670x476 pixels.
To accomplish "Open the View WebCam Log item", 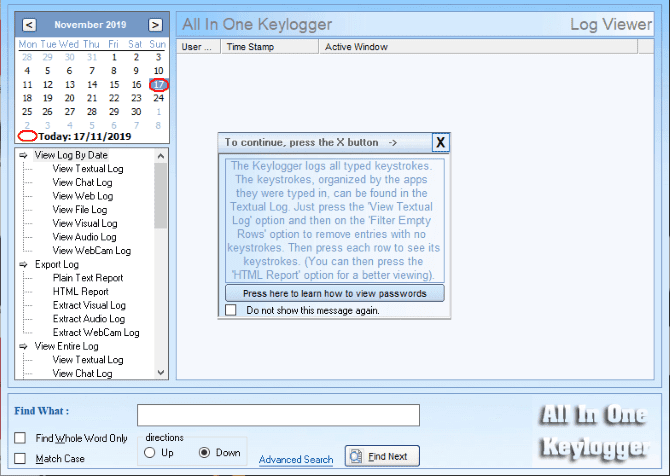I will (92, 251).
